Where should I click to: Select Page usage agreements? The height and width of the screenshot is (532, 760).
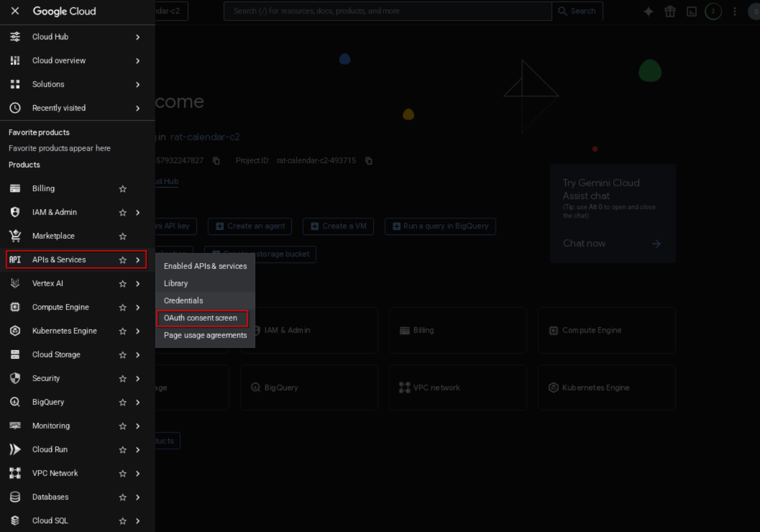tap(205, 335)
